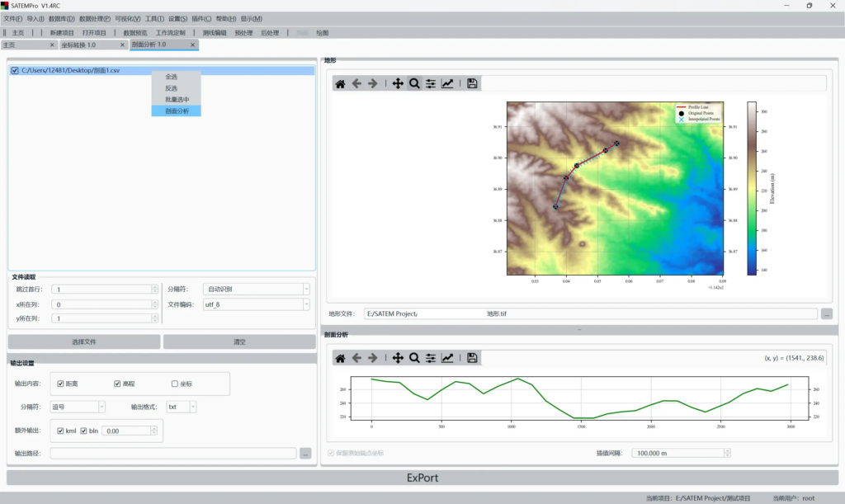Image resolution: width=845 pixels, height=504 pixels.
Task: Toggle the kml extra output checkbox
Action: coord(61,431)
